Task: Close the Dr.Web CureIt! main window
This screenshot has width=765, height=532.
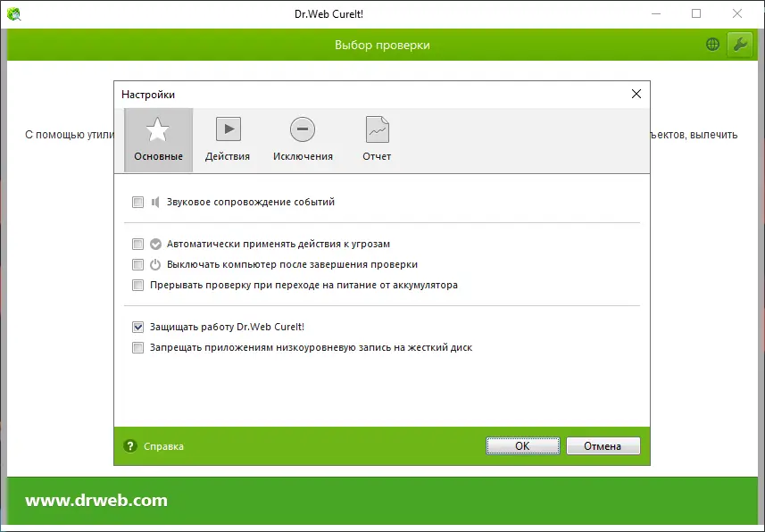Action: tap(737, 13)
